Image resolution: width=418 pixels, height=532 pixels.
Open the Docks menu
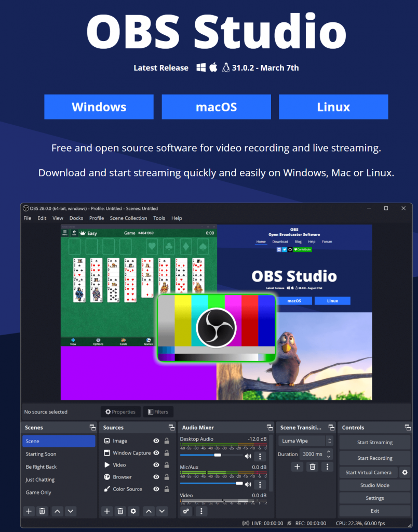pyautogui.click(x=76, y=218)
